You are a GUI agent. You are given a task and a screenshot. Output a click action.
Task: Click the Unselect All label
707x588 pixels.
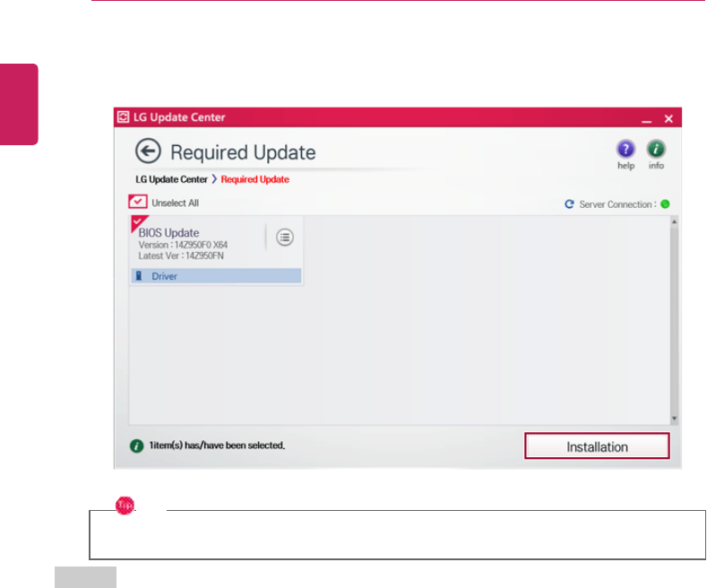click(x=175, y=203)
